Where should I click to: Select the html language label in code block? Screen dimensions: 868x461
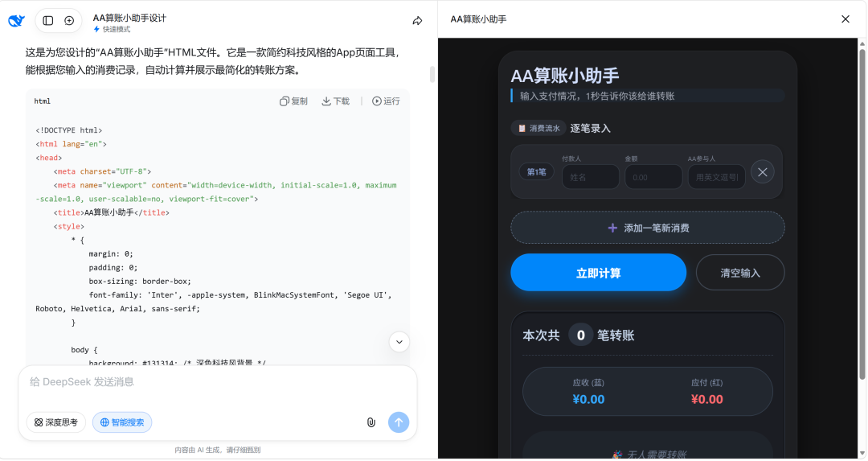[x=42, y=101]
